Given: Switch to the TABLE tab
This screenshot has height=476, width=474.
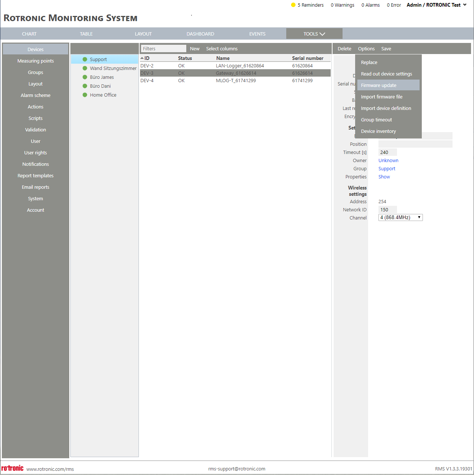Looking at the screenshot, I should click(x=86, y=34).
